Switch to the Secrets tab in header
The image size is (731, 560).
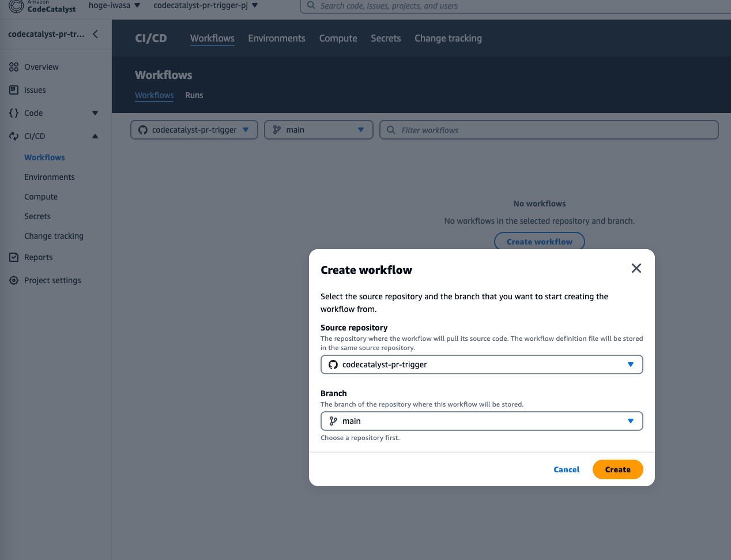tap(386, 38)
